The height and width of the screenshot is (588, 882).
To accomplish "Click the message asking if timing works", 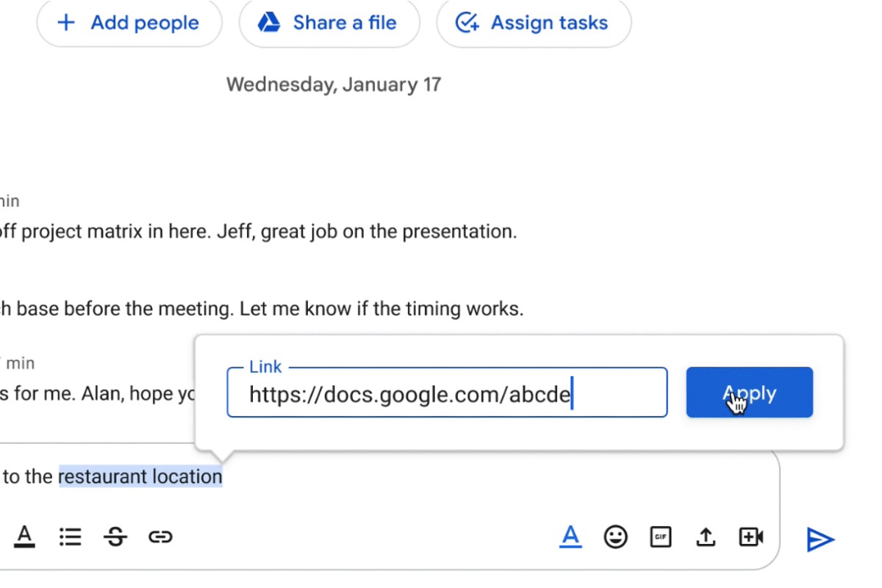I will pos(262,309).
